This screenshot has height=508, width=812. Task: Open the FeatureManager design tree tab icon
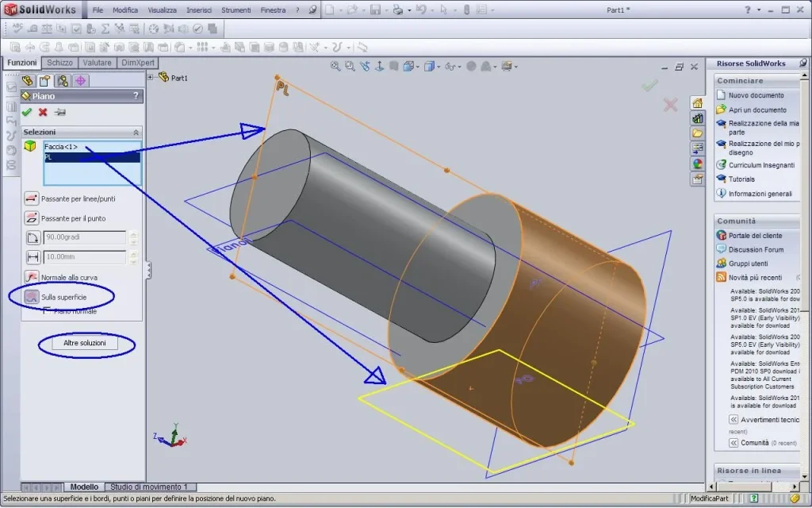click(28, 81)
